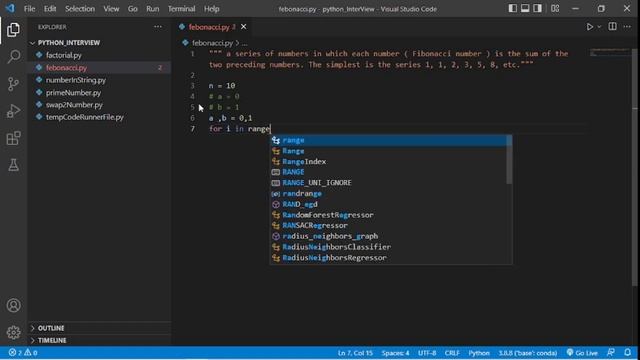640x360 pixels.
Task: Open editor More Actions ellipsis
Action: [627, 27]
